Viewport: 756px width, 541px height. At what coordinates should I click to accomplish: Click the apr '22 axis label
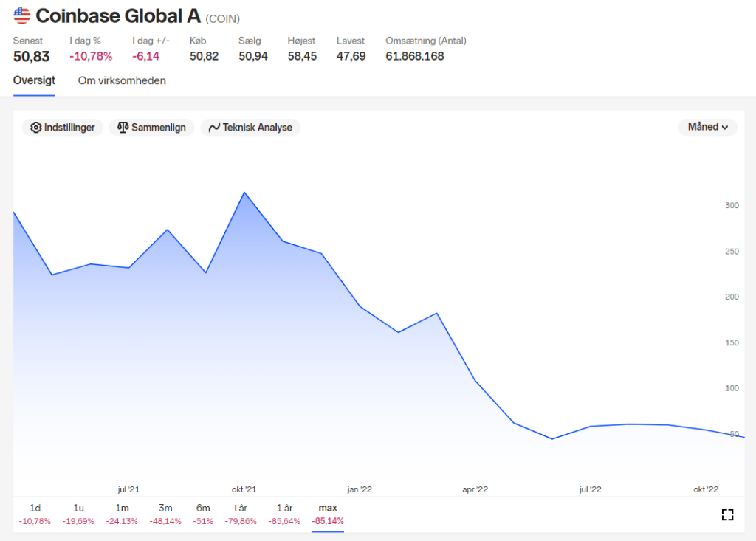click(x=475, y=489)
